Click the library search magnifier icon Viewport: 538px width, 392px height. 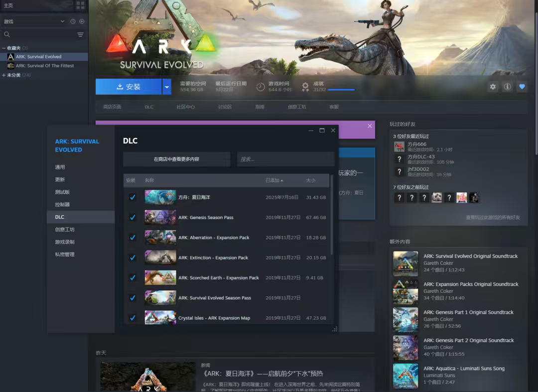pyautogui.click(x=7, y=34)
